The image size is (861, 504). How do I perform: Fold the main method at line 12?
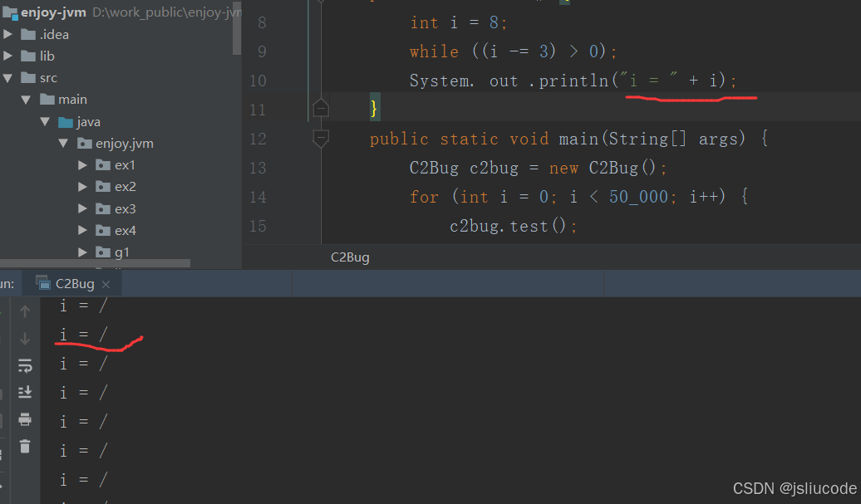click(x=321, y=137)
